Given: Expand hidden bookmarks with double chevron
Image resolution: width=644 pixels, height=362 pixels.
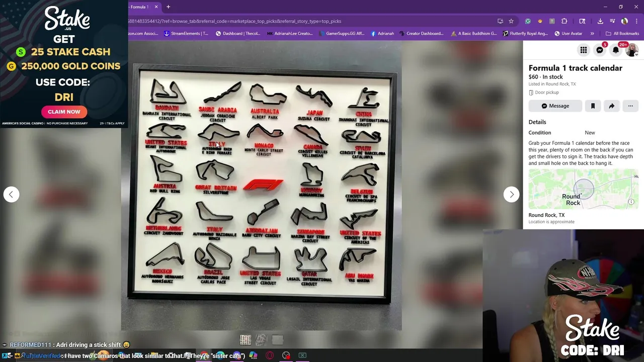Looking at the screenshot, I should [x=592, y=34].
